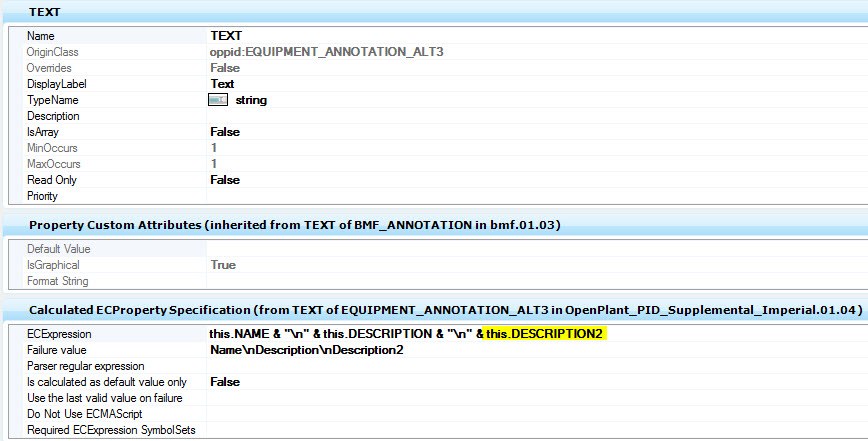
Task: Select the MinOccurs property label
Action: [x=52, y=148]
